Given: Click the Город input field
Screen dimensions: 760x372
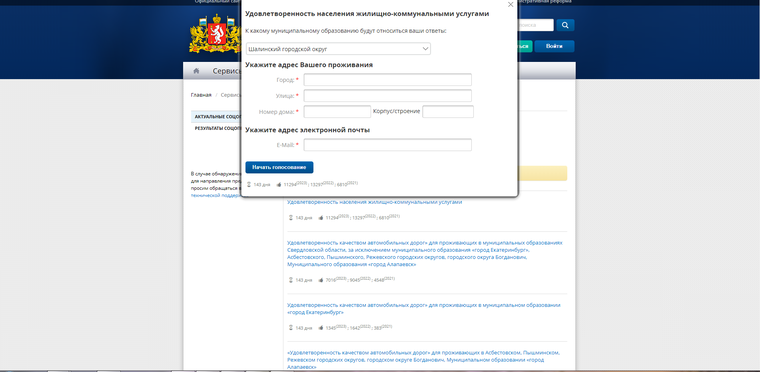Looking at the screenshot, I should [387, 80].
